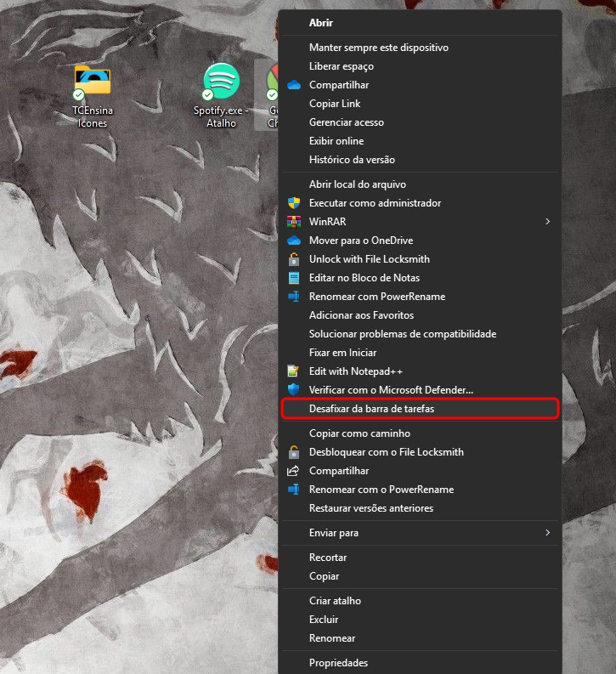Choose Fixar em Iniciar
The image size is (616, 674).
coord(342,353)
